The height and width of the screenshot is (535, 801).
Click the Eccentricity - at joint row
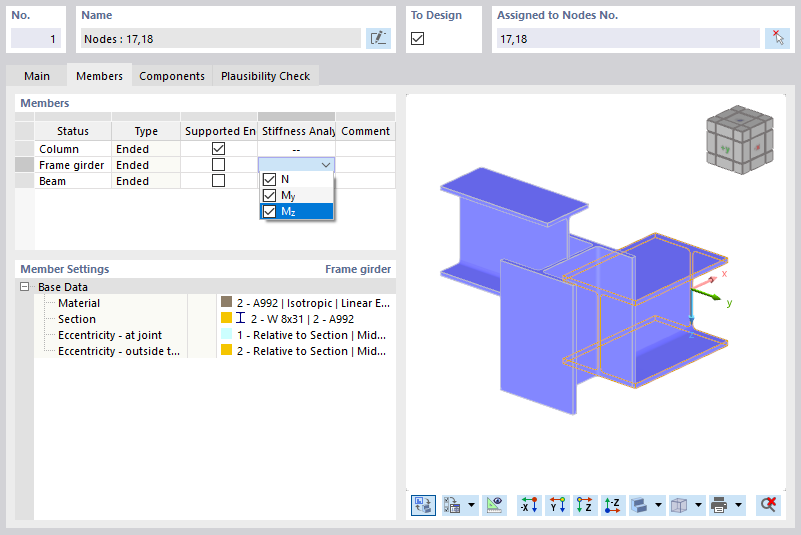(x=215, y=335)
